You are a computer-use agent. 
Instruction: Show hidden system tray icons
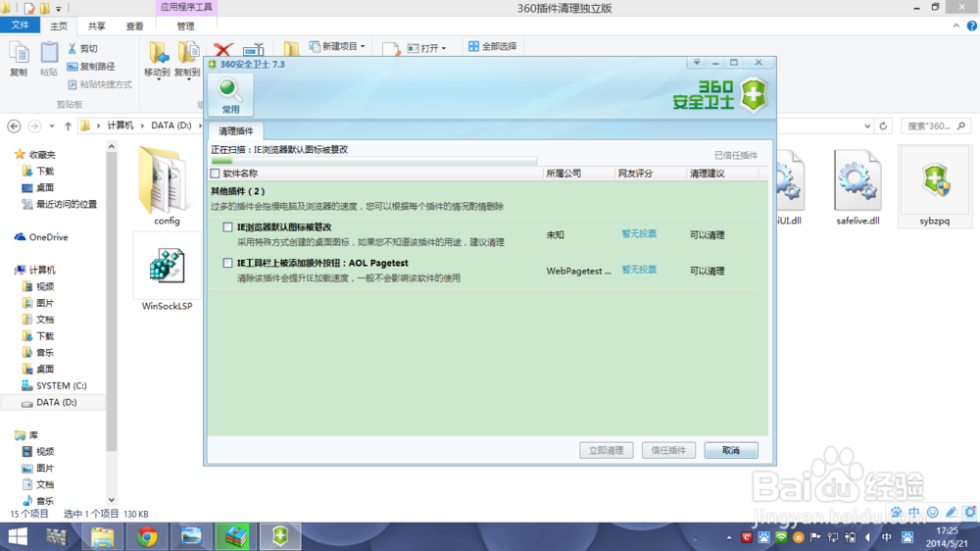tap(729, 537)
